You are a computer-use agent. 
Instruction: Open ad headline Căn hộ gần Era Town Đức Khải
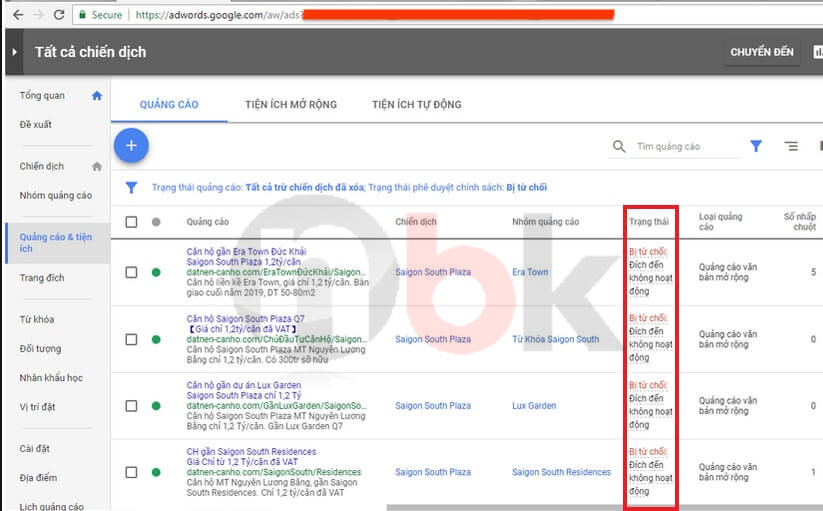tap(246, 252)
